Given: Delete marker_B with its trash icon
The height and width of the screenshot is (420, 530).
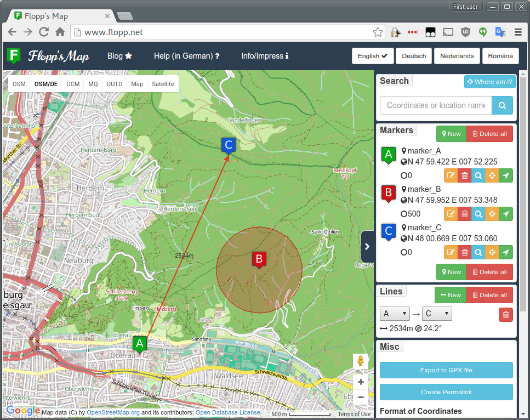Looking at the screenshot, I should 464,214.
